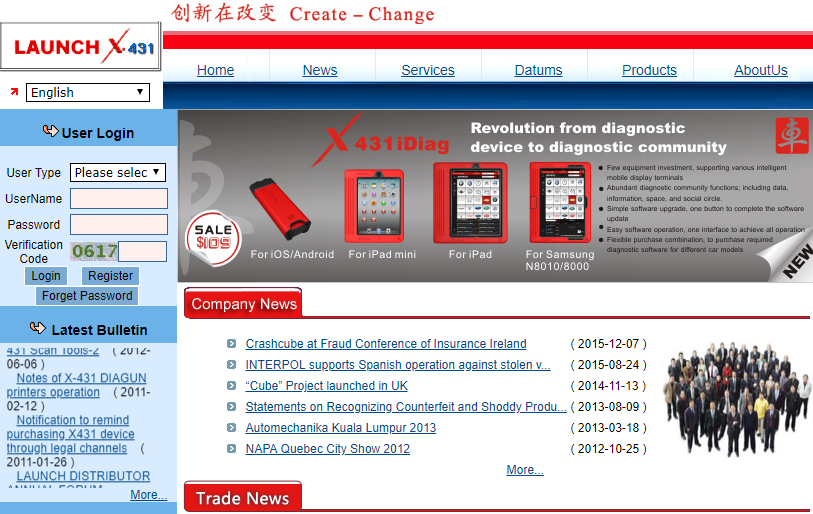Open Notification to remind purchasing X431 device bulletin

(70, 434)
